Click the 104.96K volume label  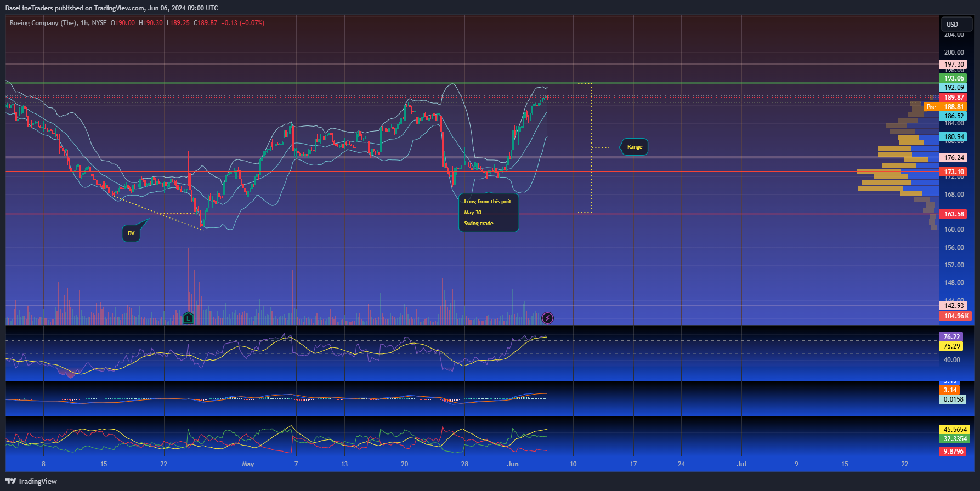[955, 316]
